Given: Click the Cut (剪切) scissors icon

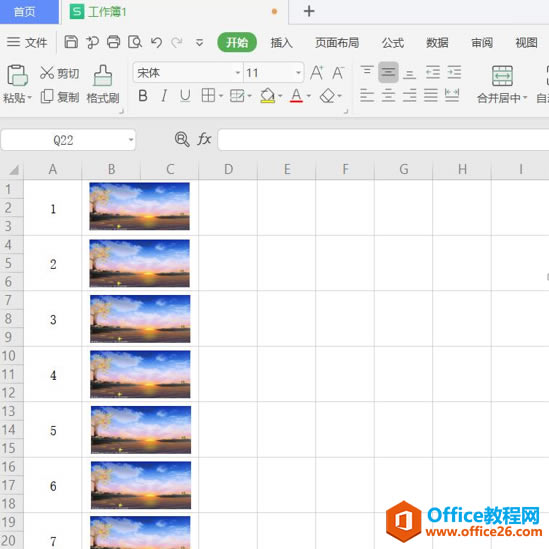Looking at the screenshot, I should [x=47, y=72].
